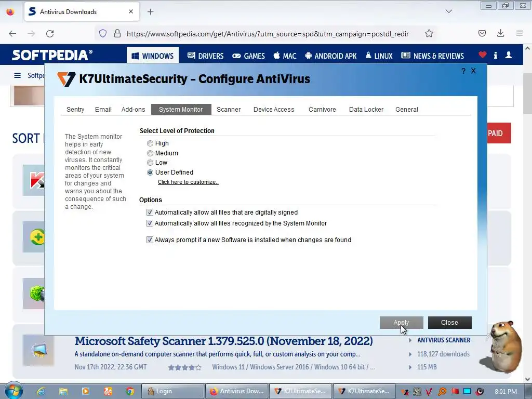Open the Linux section on Softpedia
532x399 pixels.
coord(379,56)
